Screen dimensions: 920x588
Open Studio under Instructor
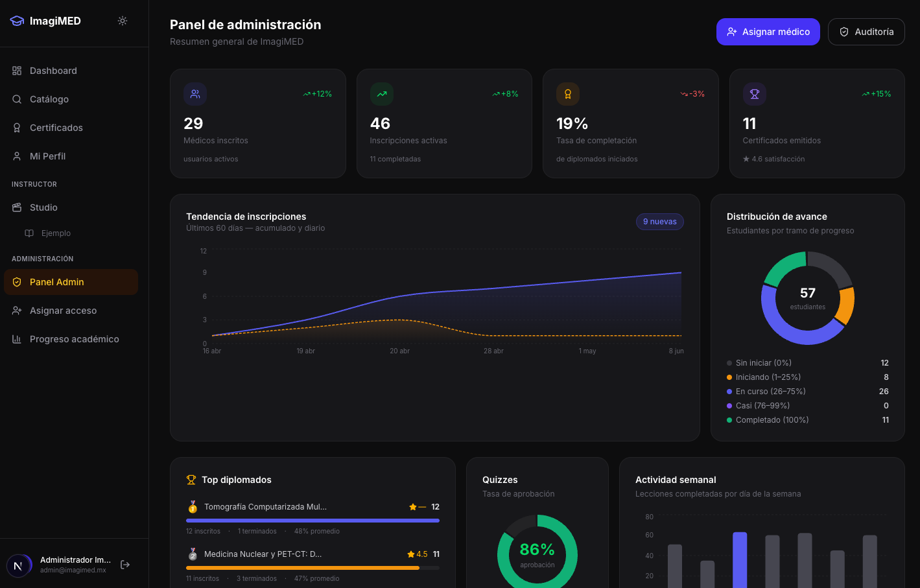[71, 207]
